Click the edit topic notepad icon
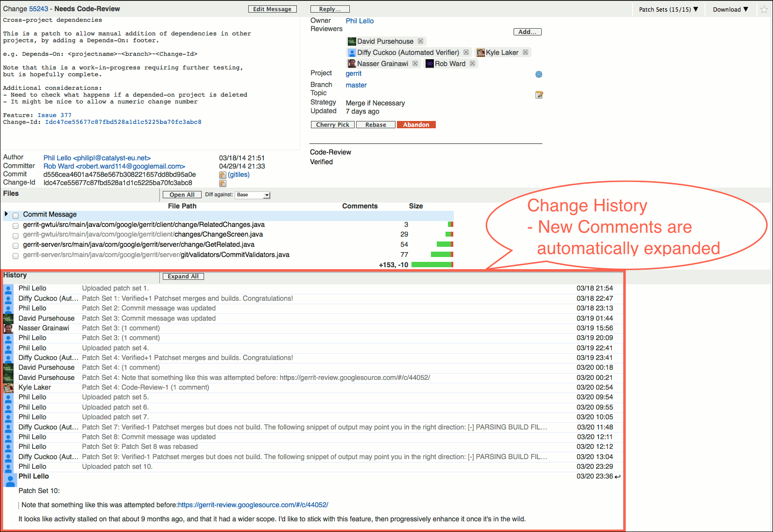This screenshot has width=773, height=532. [539, 95]
